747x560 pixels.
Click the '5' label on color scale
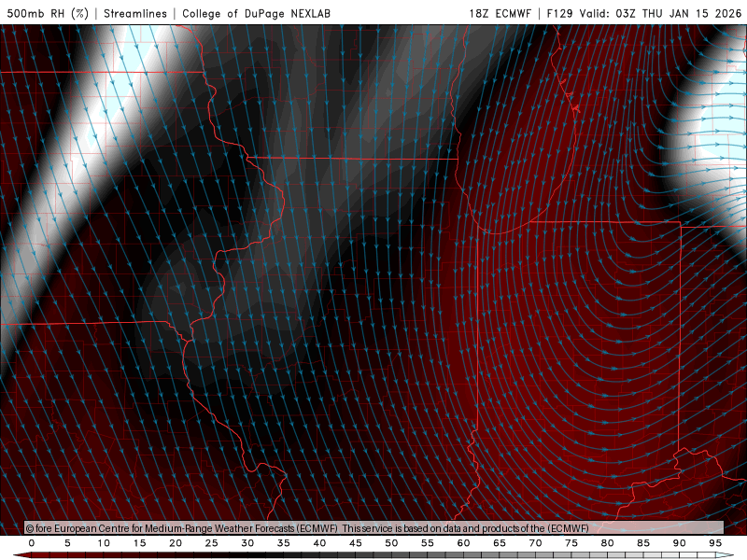[x=67, y=543]
